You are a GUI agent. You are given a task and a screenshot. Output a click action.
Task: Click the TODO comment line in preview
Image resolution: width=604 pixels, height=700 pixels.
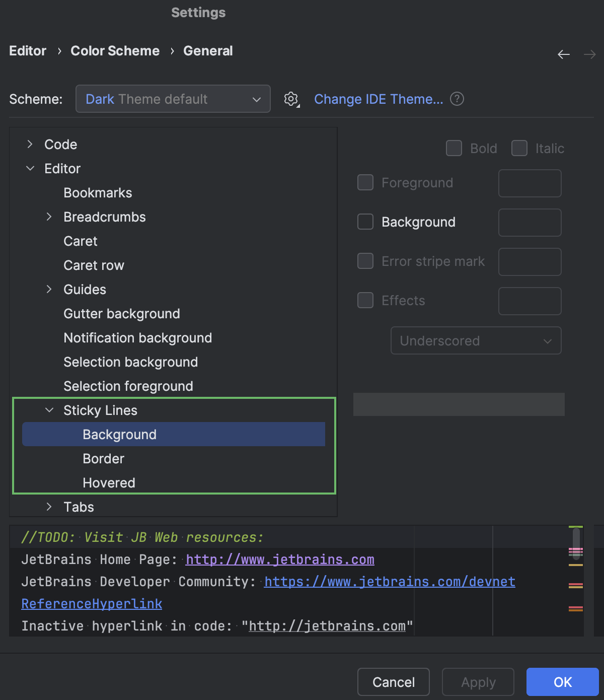[x=142, y=537]
